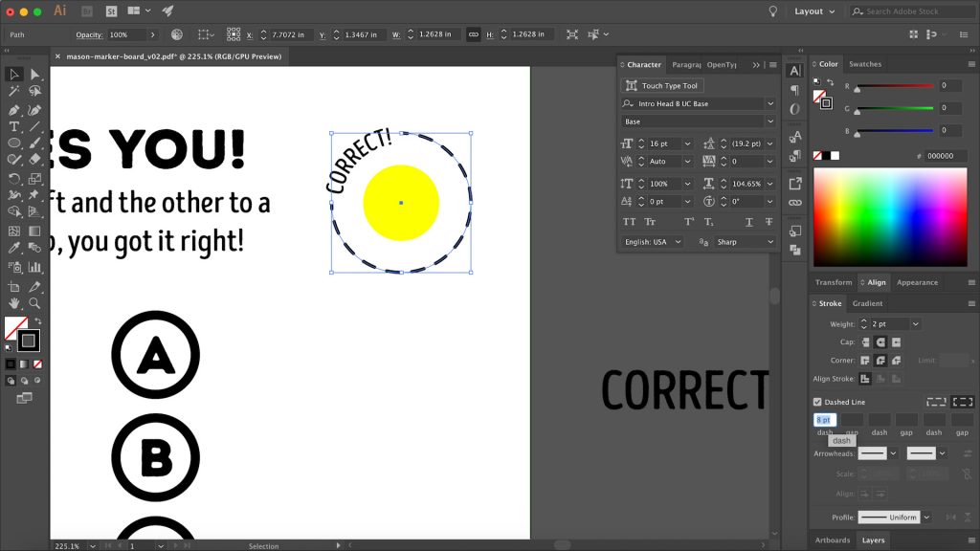Apply Strikethrough text formatting

coord(768,222)
